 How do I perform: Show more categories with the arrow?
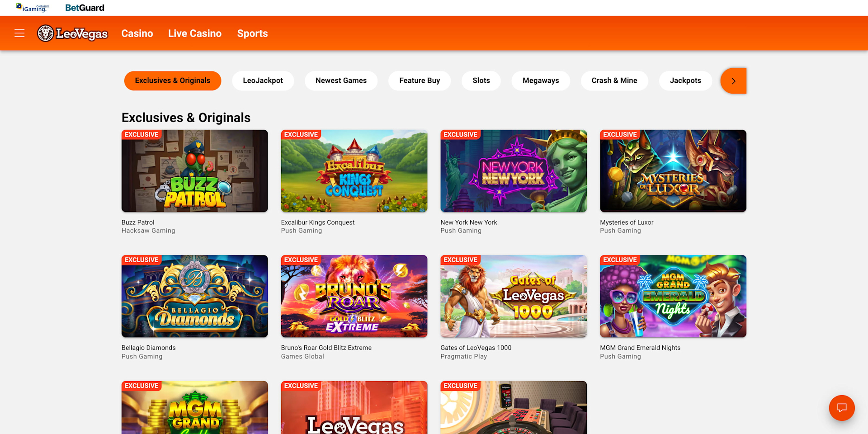(733, 81)
